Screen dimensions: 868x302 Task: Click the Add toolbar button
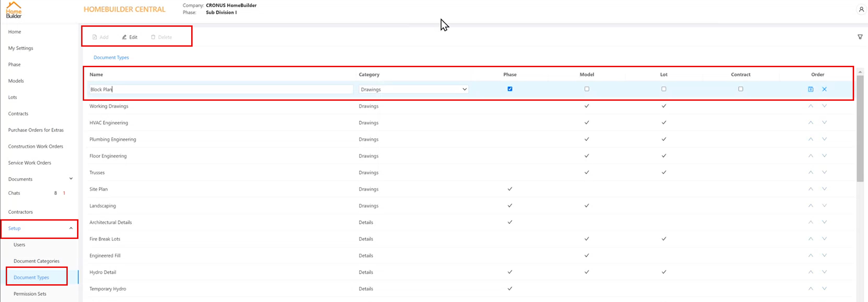pos(101,37)
